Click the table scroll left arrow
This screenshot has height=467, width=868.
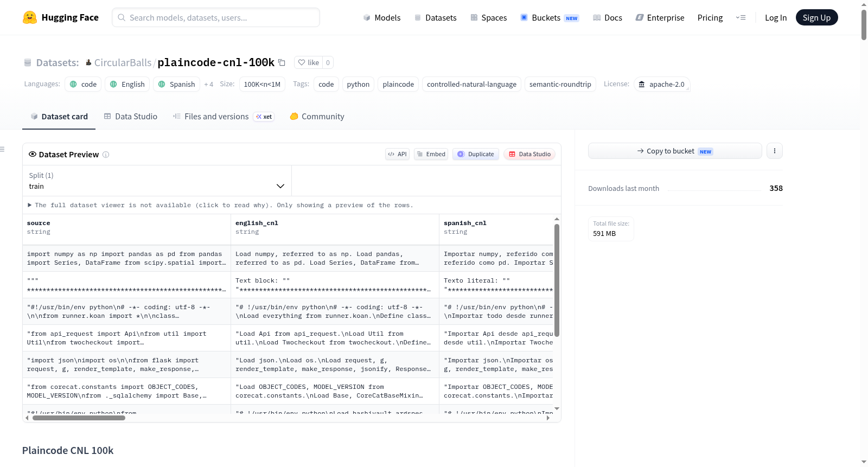(x=27, y=418)
